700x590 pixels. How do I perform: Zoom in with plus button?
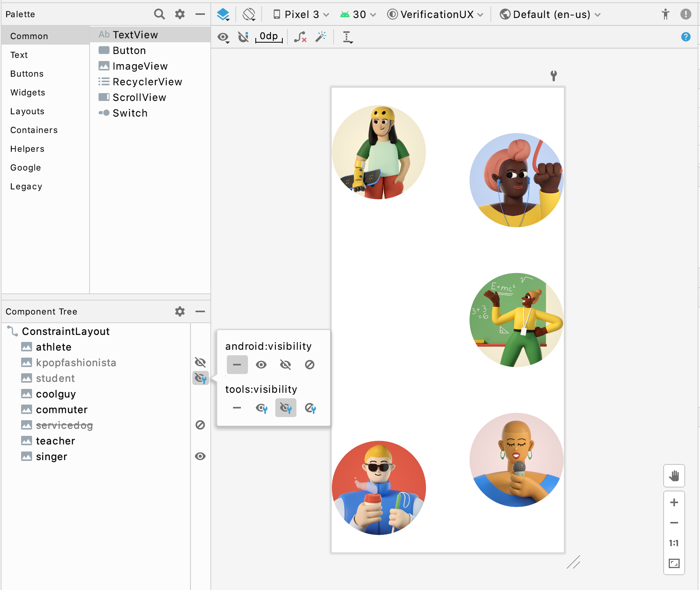point(674,502)
